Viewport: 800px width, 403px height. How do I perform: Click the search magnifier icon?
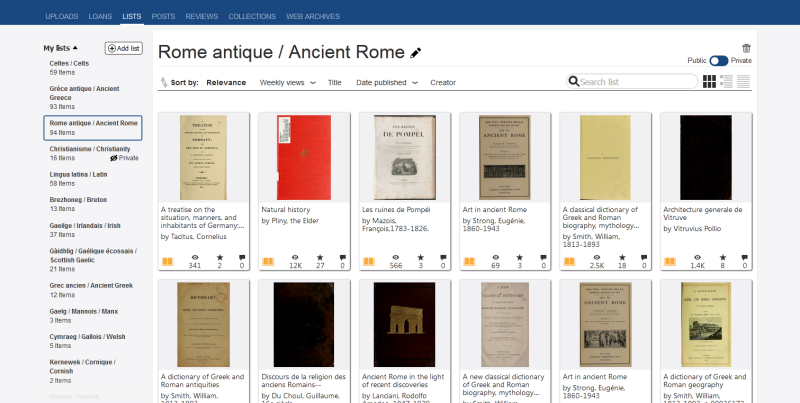pos(573,82)
